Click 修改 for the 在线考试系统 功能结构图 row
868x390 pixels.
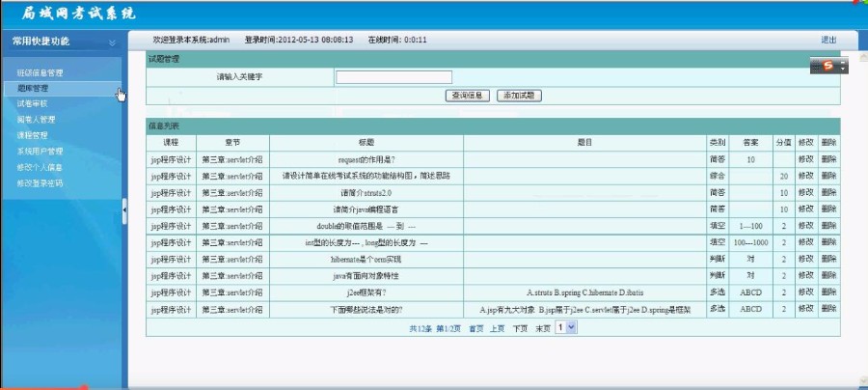pyautogui.click(x=805, y=176)
